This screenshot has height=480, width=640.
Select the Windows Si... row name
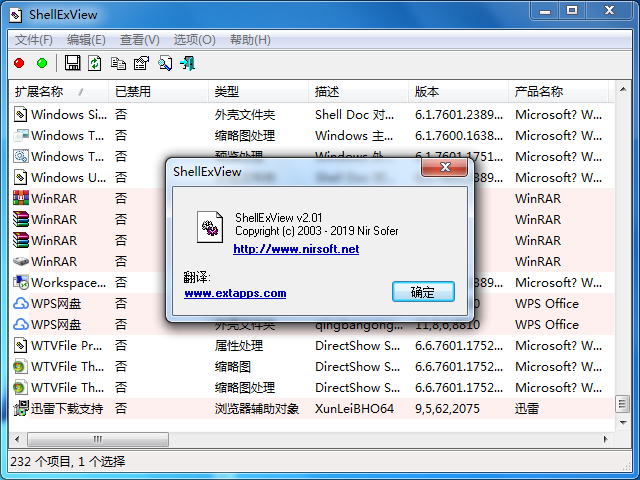pyautogui.click(x=69, y=115)
